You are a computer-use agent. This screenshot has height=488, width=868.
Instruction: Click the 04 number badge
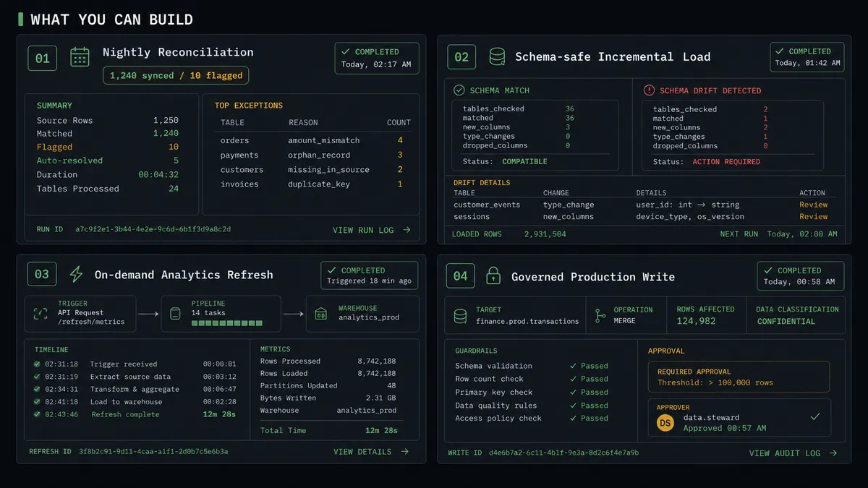(461, 275)
